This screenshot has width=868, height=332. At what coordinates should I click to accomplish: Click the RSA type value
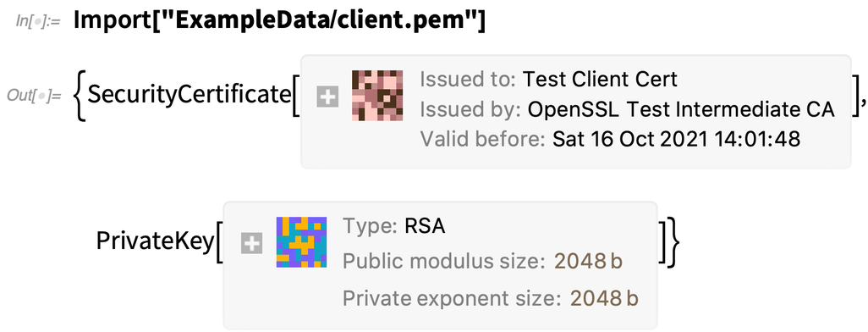pos(425,226)
